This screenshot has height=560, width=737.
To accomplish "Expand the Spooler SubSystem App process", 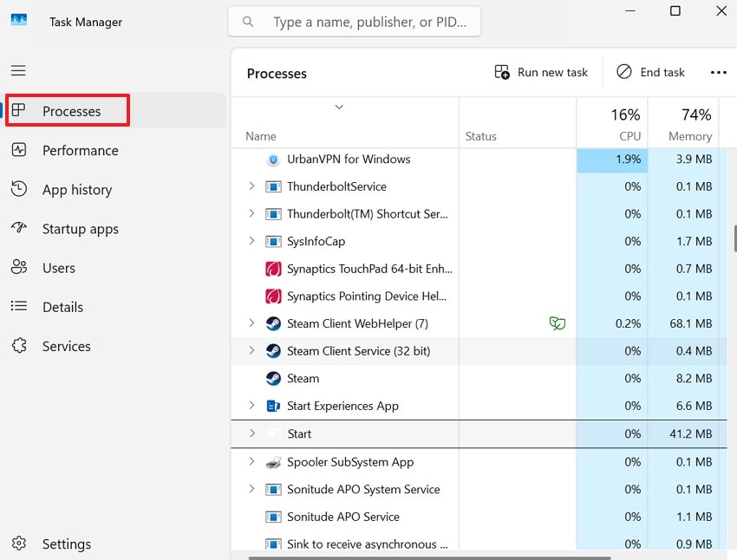I will tap(251, 461).
